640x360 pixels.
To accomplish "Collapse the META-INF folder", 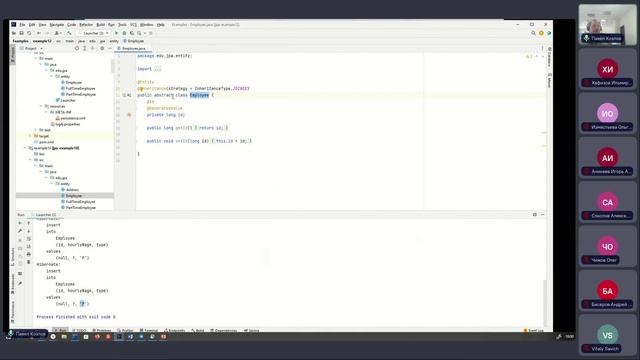I will tap(47, 112).
